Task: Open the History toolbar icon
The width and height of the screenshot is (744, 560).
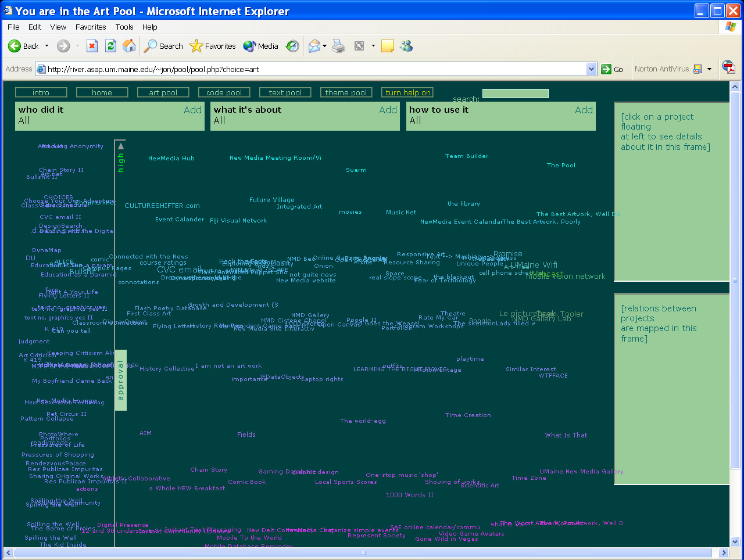Action: 292,46
